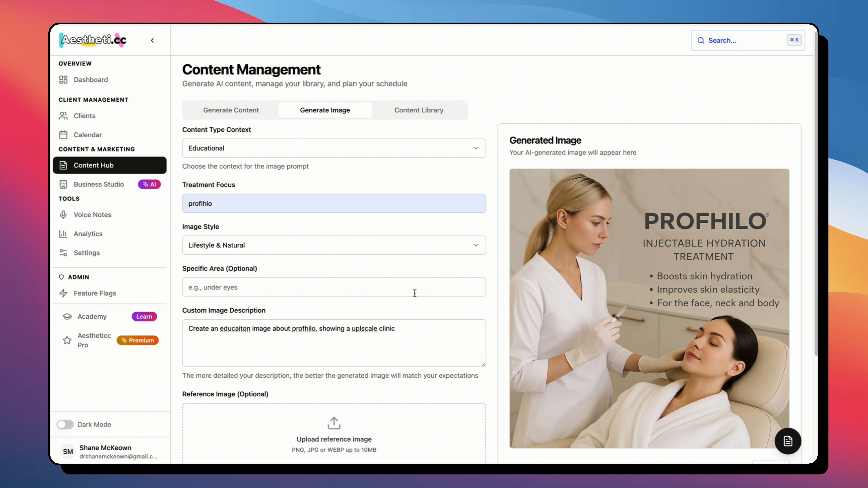
Task: Click the Calendar icon in sidebar
Action: coord(63,135)
